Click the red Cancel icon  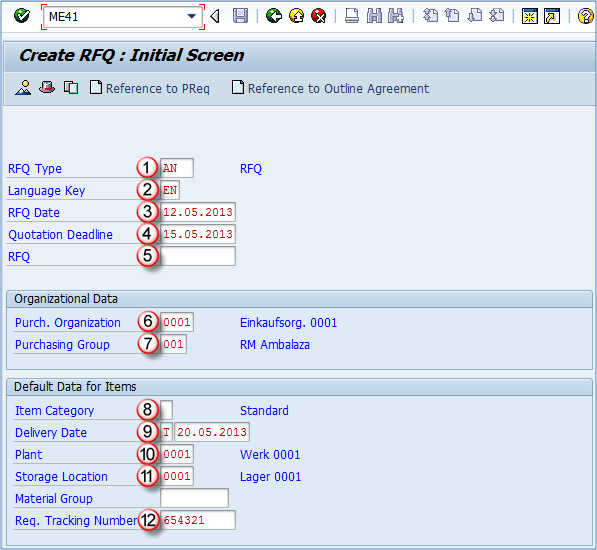click(x=319, y=16)
